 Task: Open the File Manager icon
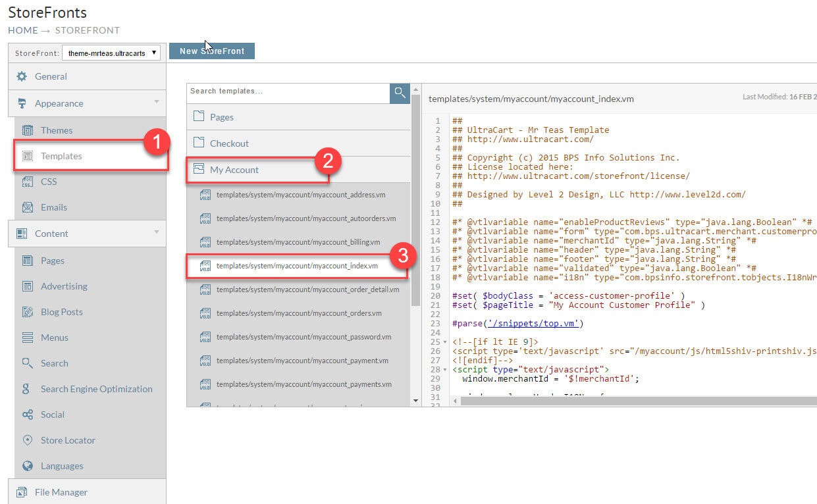coord(22,492)
